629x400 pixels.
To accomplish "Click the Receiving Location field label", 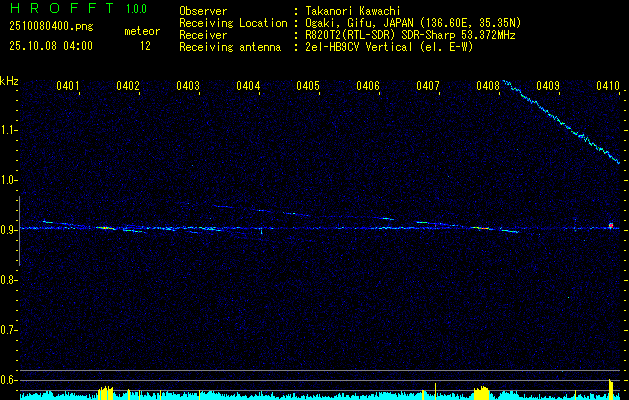I will (x=233, y=23).
